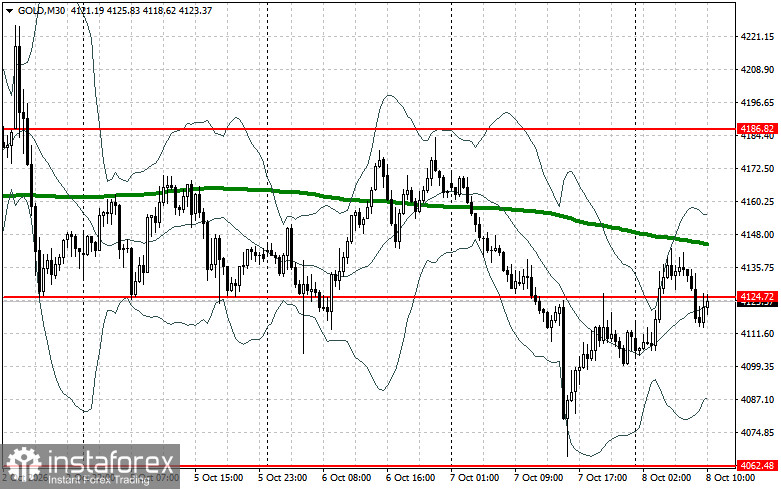The width and height of the screenshot is (781, 489).
Task: Click time axis label 7 Oct 09:00
Action: (x=538, y=478)
